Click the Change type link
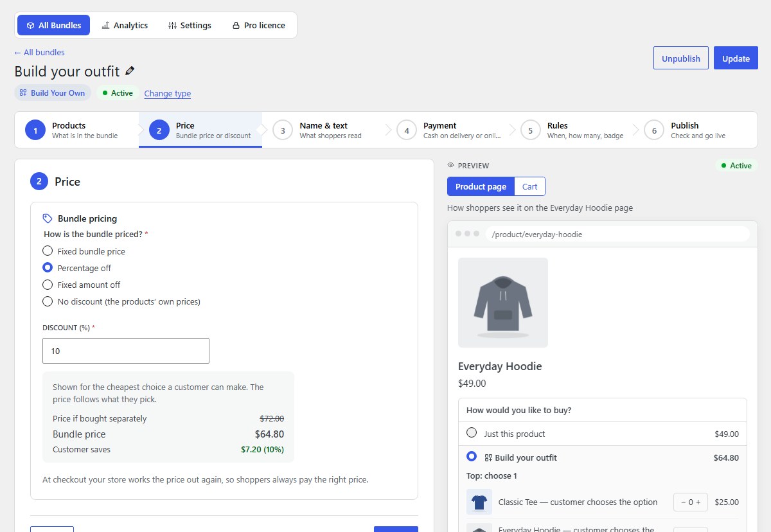Screen dimensions: 771x532 tap(168, 94)
